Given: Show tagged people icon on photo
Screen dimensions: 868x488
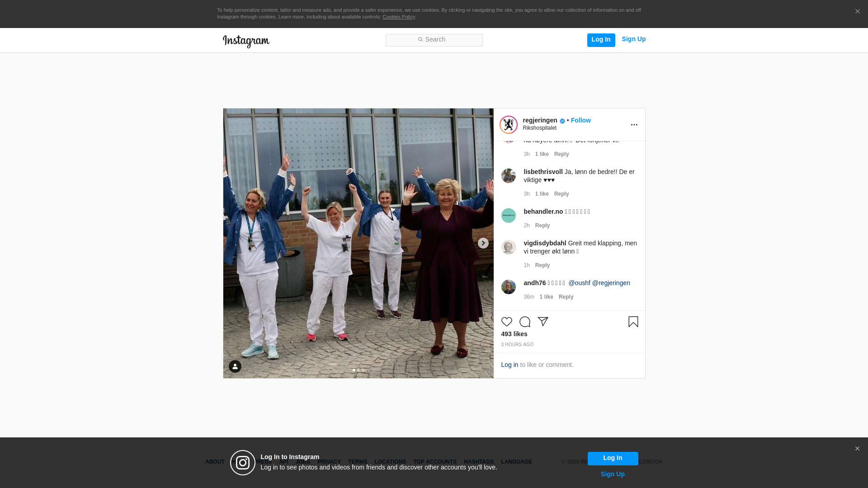Looking at the screenshot, I should pyautogui.click(x=235, y=366).
